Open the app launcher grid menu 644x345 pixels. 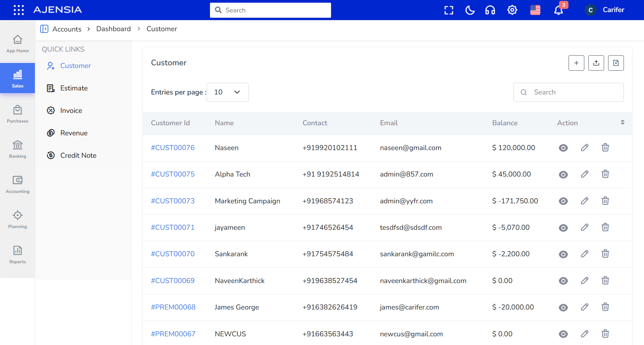pos(19,10)
